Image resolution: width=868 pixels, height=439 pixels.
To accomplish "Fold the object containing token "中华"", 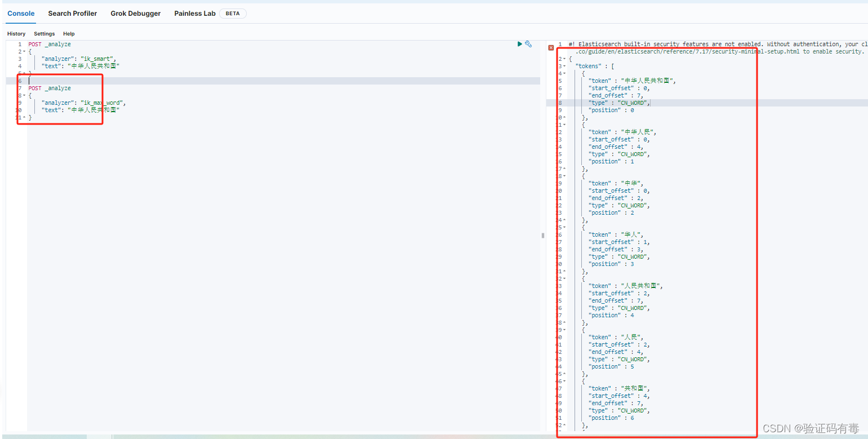I will [x=565, y=176].
